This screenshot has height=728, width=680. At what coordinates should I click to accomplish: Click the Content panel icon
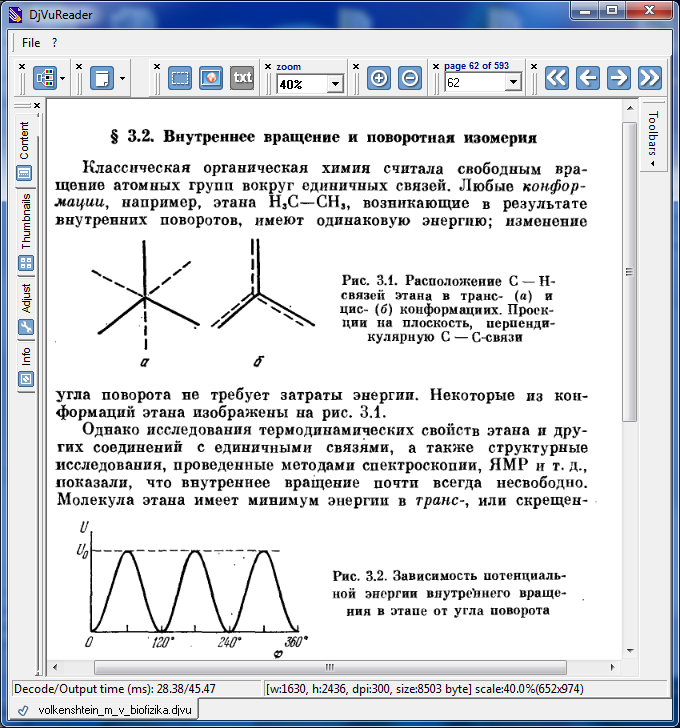[x=24, y=174]
